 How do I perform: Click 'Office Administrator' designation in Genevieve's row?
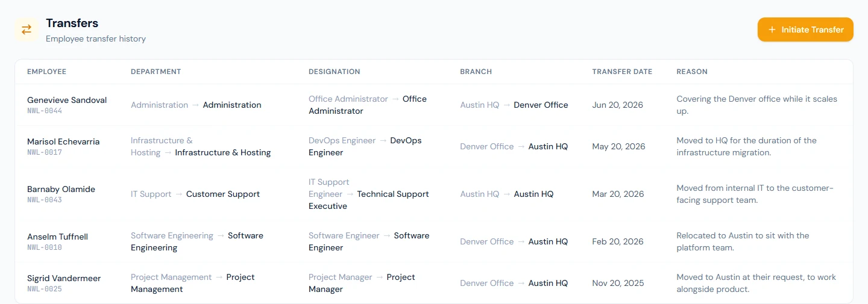pyautogui.click(x=368, y=105)
